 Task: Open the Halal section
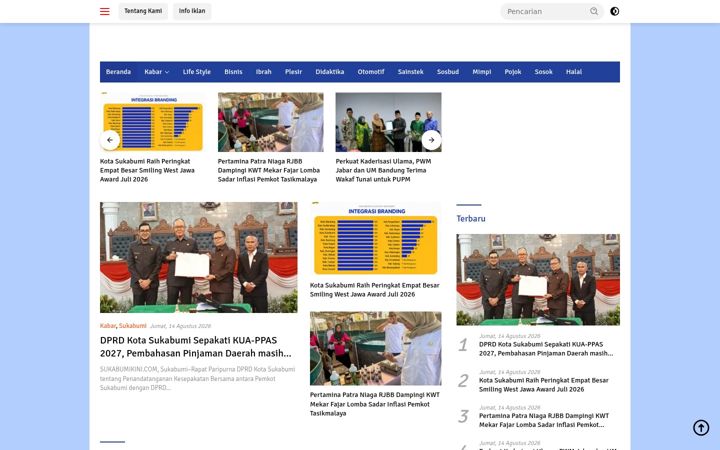(x=574, y=72)
